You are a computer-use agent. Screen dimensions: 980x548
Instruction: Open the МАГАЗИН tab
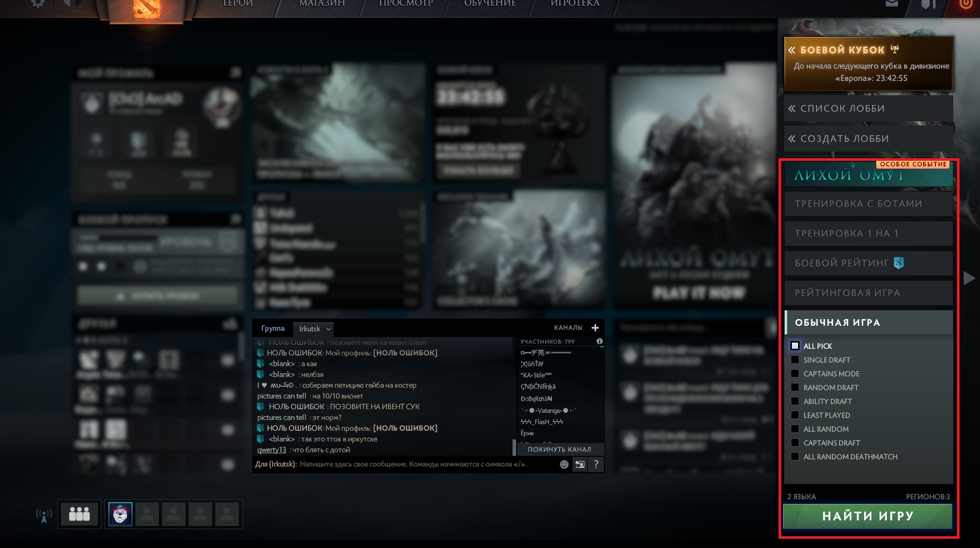point(322,4)
